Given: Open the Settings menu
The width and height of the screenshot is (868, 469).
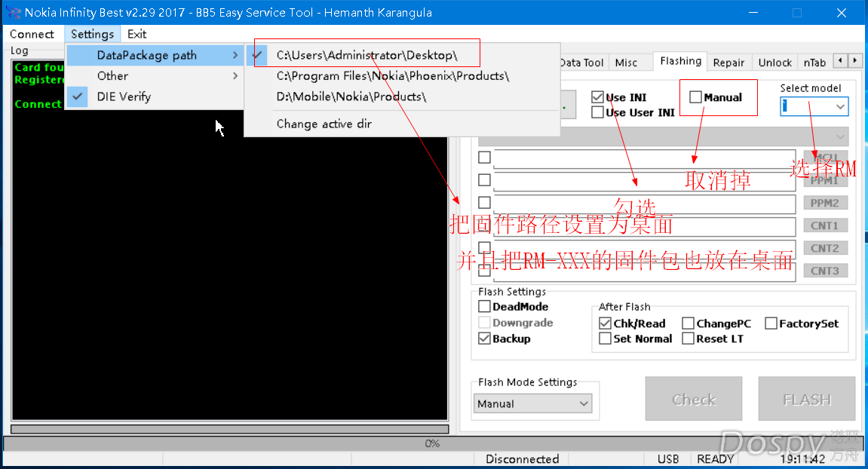Looking at the screenshot, I should point(92,35).
